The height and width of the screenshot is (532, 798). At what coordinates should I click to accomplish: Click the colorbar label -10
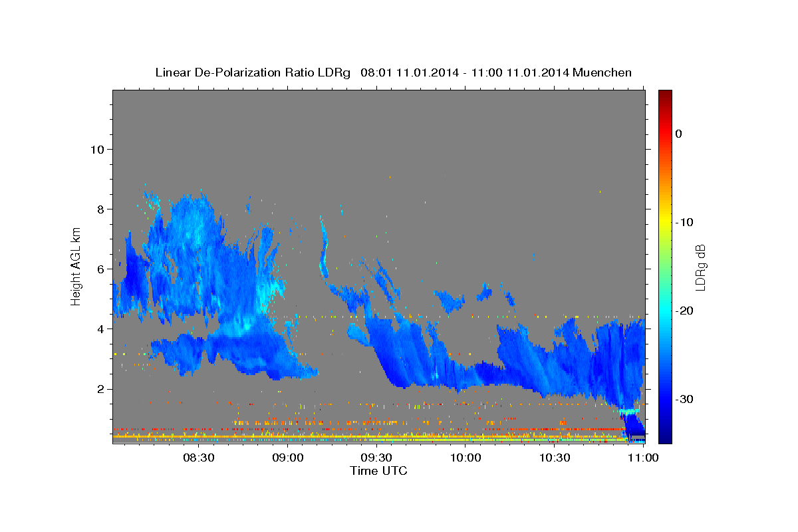684,222
